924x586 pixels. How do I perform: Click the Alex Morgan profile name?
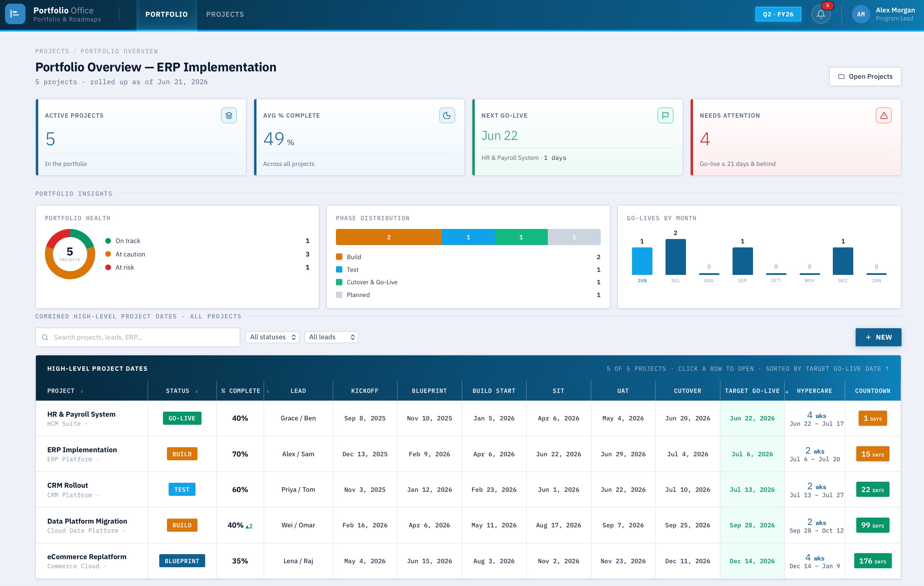895,10
